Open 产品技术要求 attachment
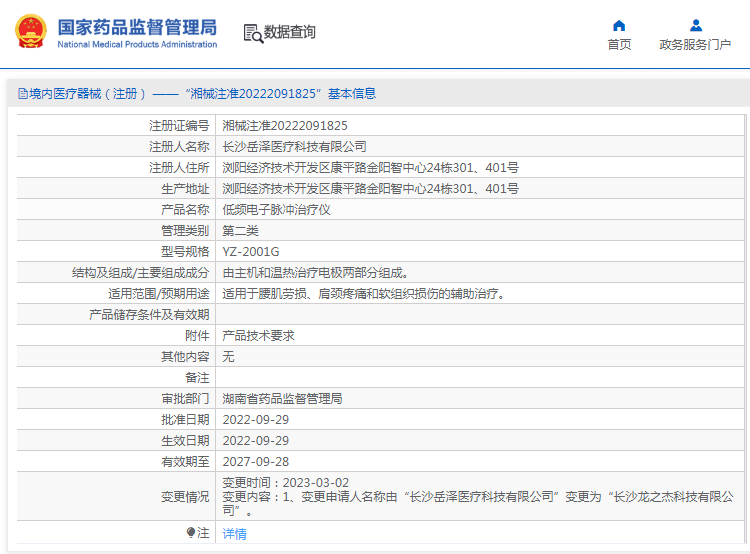 tap(258, 336)
